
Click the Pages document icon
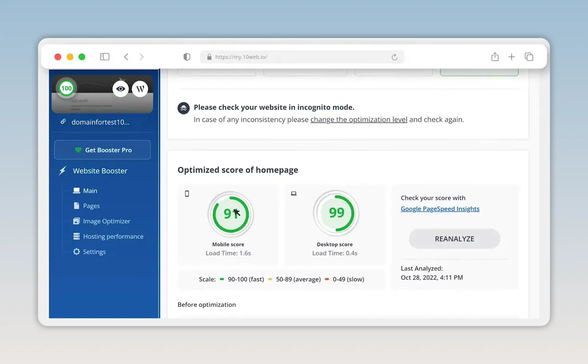(76, 206)
